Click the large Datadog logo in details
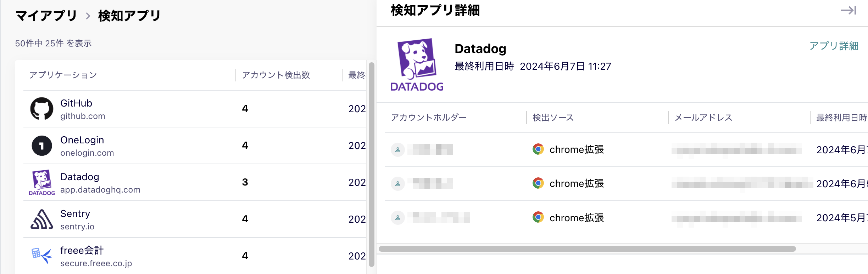This screenshot has width=868, height=274. coord(417,65)
